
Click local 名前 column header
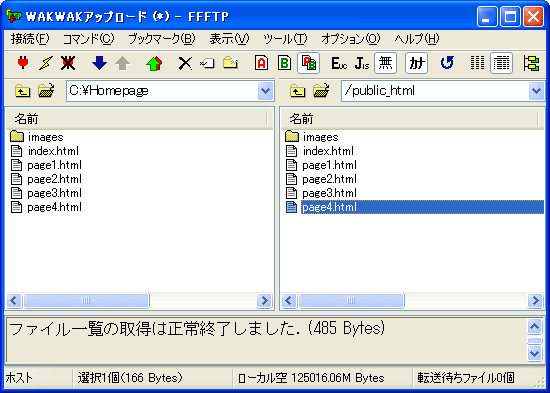[x=137, y=119]
